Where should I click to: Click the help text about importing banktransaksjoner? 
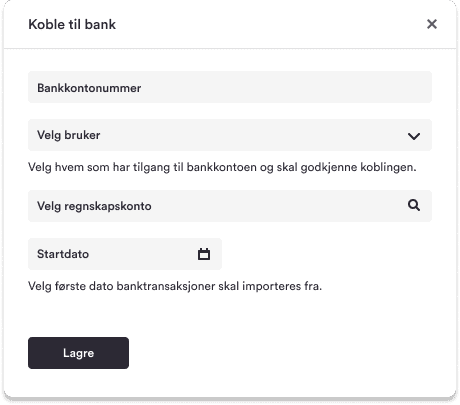click(175, 286)
